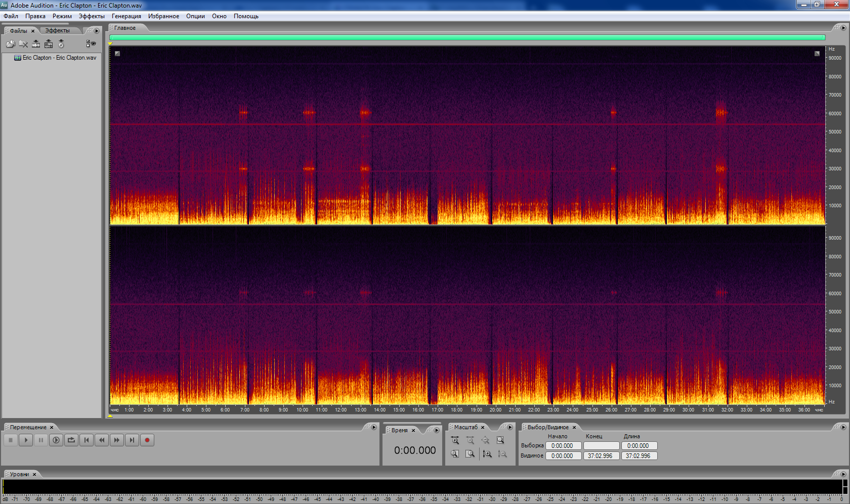This screenshot has width=850, height=504.
Task: Switch to the Эффекты tab
Action: pyautogui.click(x=58, y=30)
